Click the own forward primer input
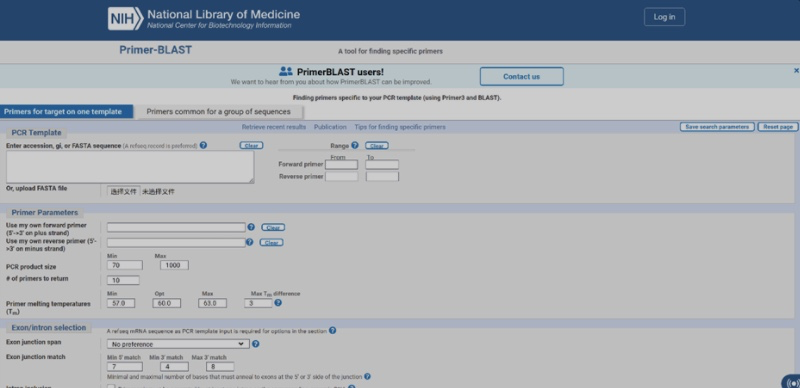 click(x=177, y=228)
